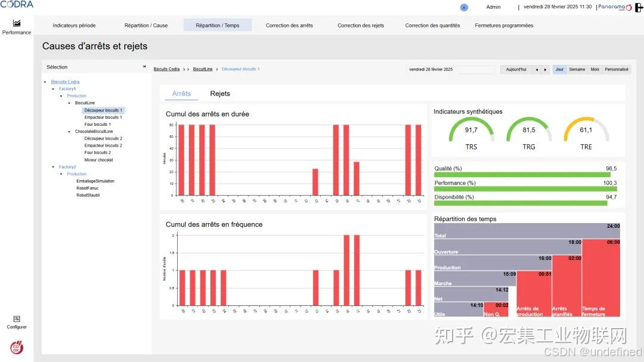Collapse the Biscuits Codra root bullet
Image resolution: width=644 pixels, height=362 pixels.
coord(45,82)
